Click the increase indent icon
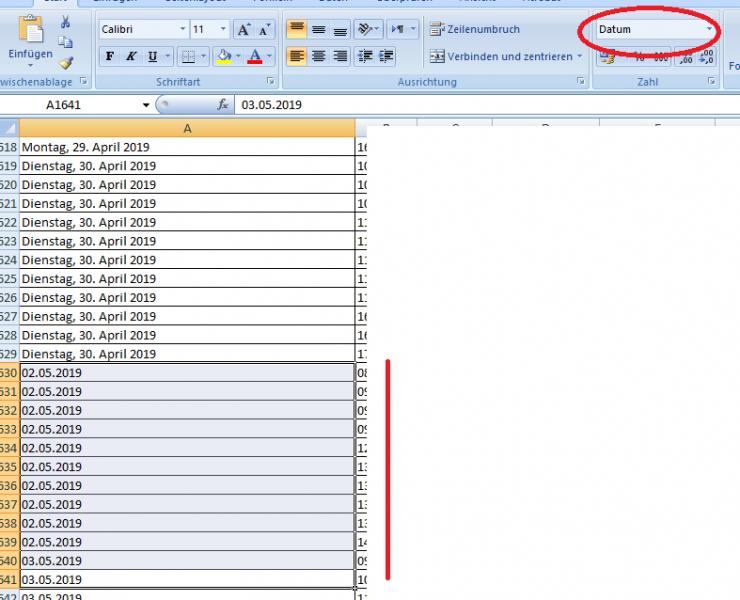 (x=386, y=56)
